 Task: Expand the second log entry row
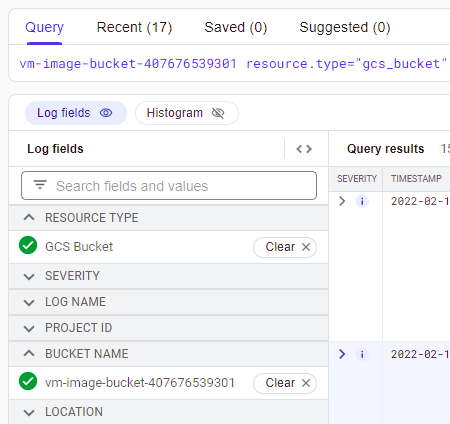click(342, 354)
